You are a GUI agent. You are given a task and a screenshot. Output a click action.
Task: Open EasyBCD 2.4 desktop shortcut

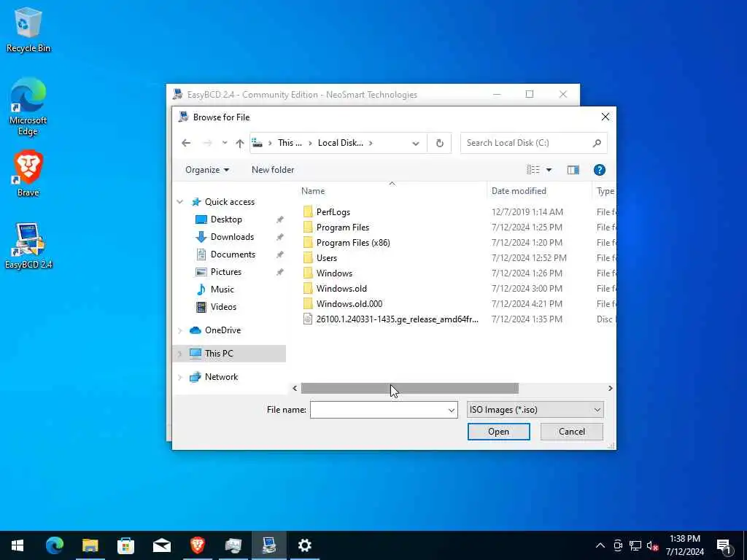coord(28,246)
